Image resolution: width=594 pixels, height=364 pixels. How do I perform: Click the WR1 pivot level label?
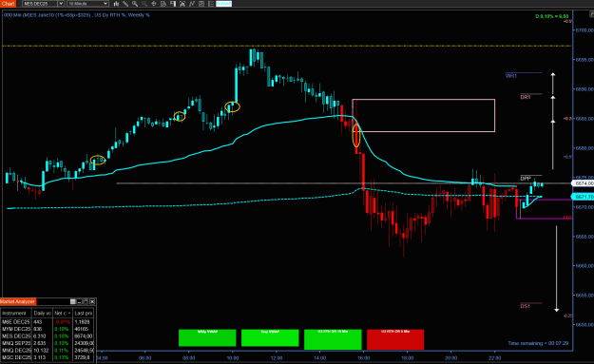(x=511, y=76)
